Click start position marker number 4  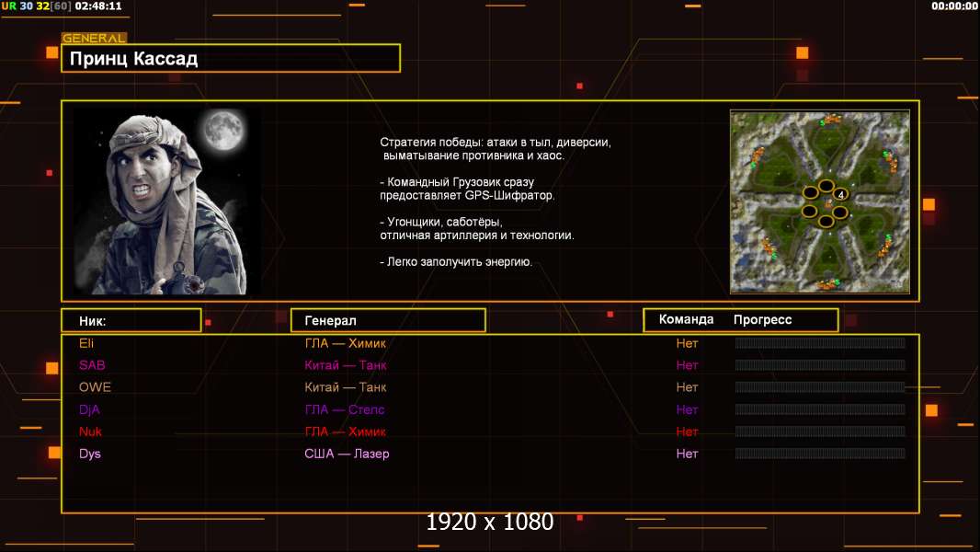[841, 196]
